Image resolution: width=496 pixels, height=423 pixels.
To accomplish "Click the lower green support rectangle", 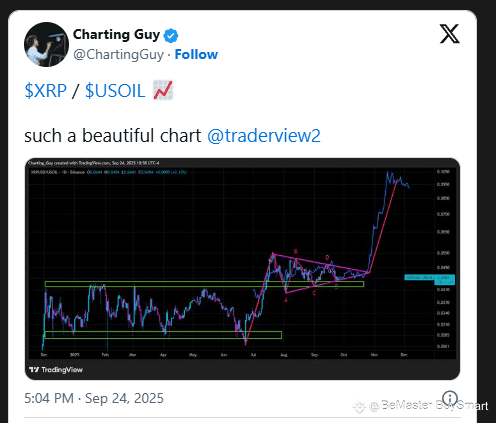I will pos(163,335).
